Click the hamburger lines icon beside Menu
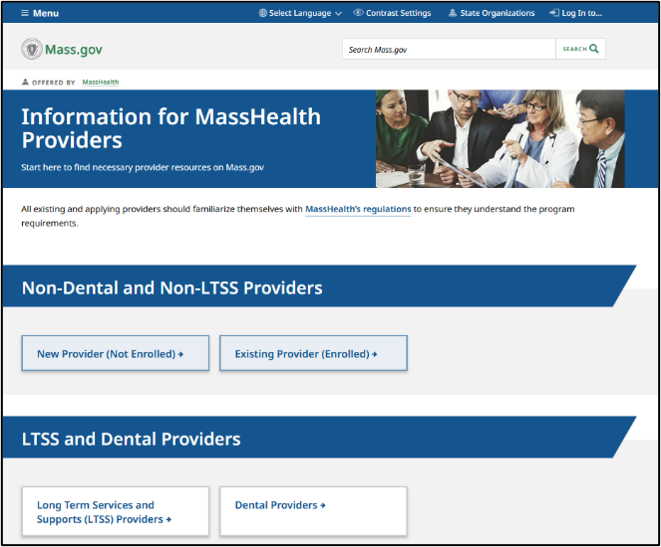Viewport: 661px width, 547px height. [25, 13]
